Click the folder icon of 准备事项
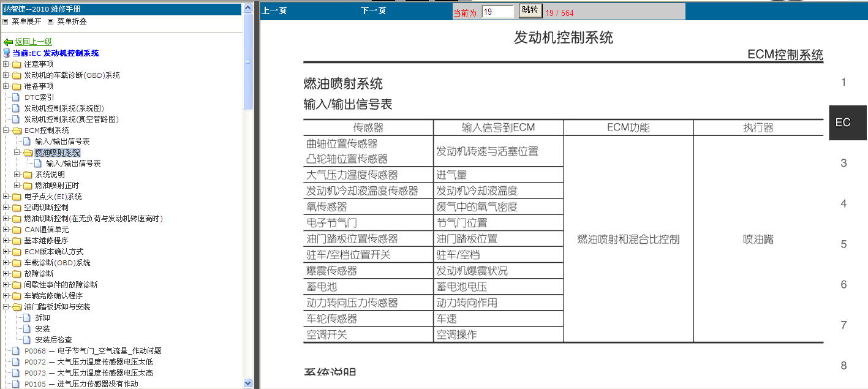Screen dimensions: 868x389 point(17,86)
